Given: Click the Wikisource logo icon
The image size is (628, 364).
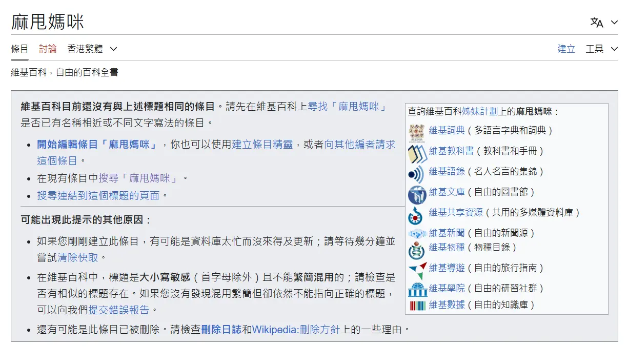Looking at the screenshot, I should tap(417, 194).
